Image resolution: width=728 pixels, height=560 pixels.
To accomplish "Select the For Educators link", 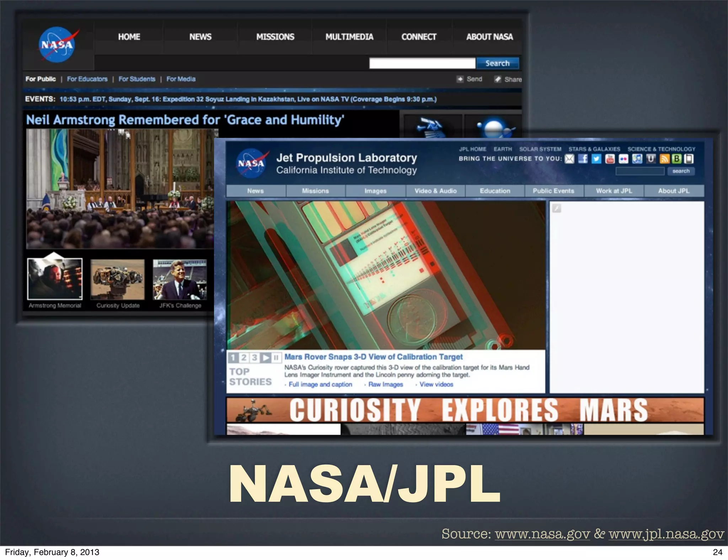I will (87, 79).
